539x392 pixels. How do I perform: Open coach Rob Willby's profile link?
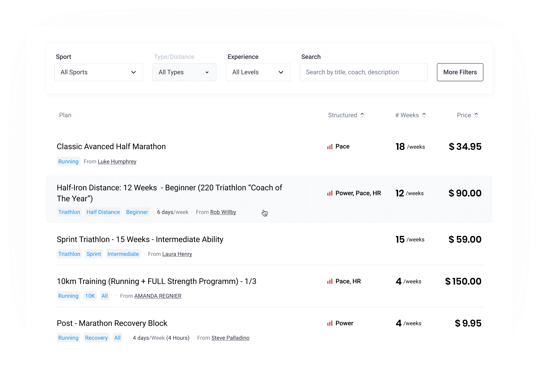click(223, 212)
